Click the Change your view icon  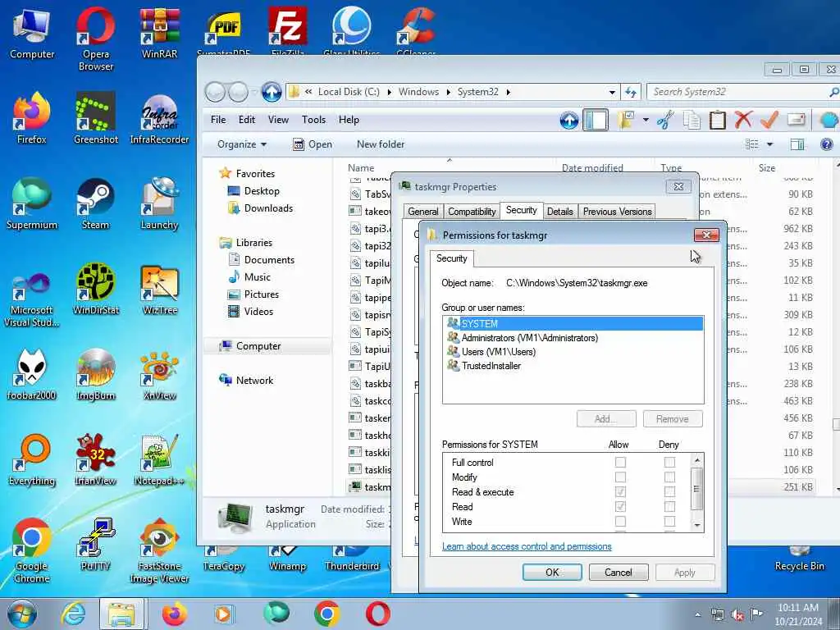coord(752,144)
